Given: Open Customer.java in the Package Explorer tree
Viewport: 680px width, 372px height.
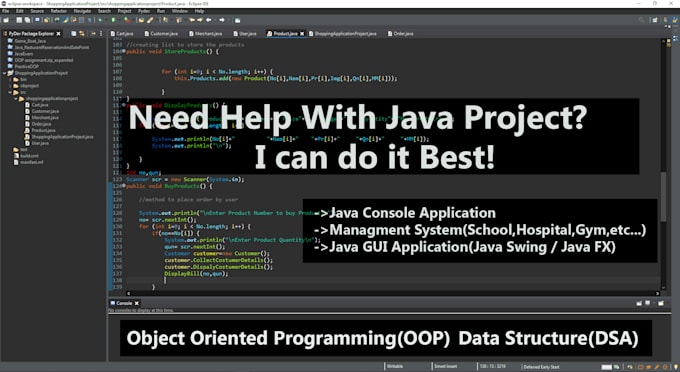Looking at the screenshot, I should tap(42, 111).
